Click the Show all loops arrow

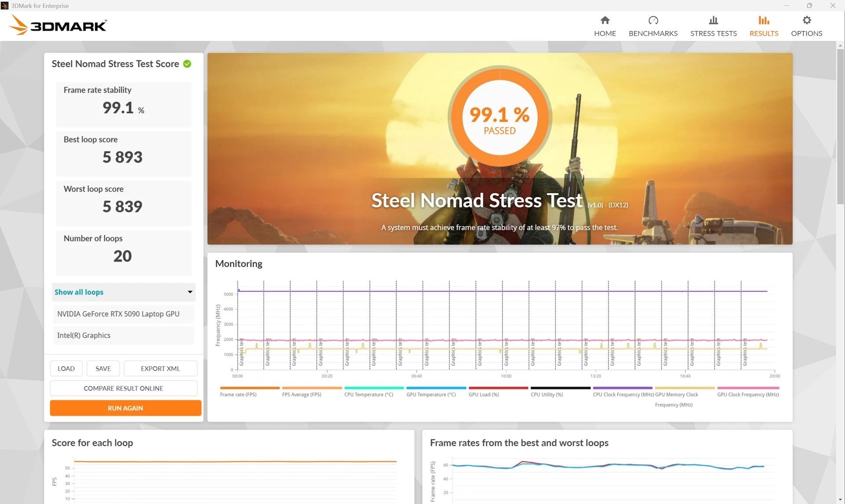pyautogui.click(x=190, y=292)
